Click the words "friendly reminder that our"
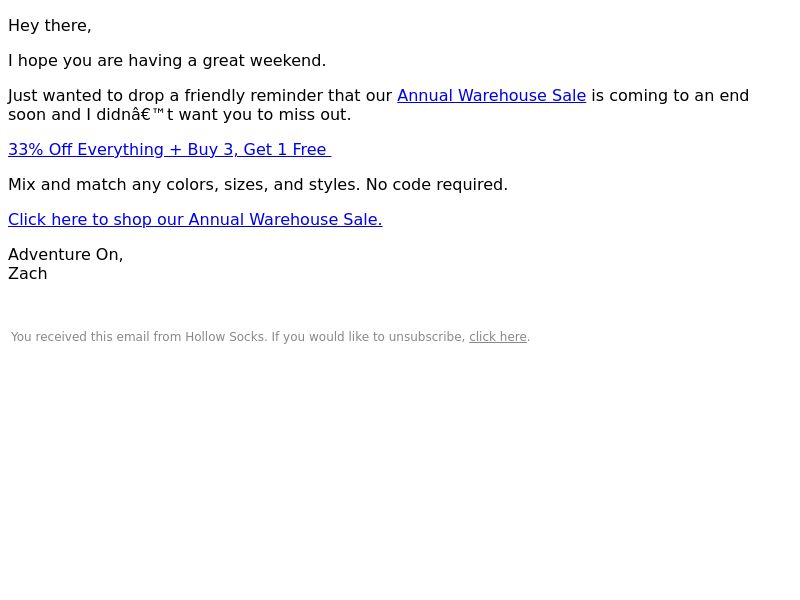 (288, 95)
